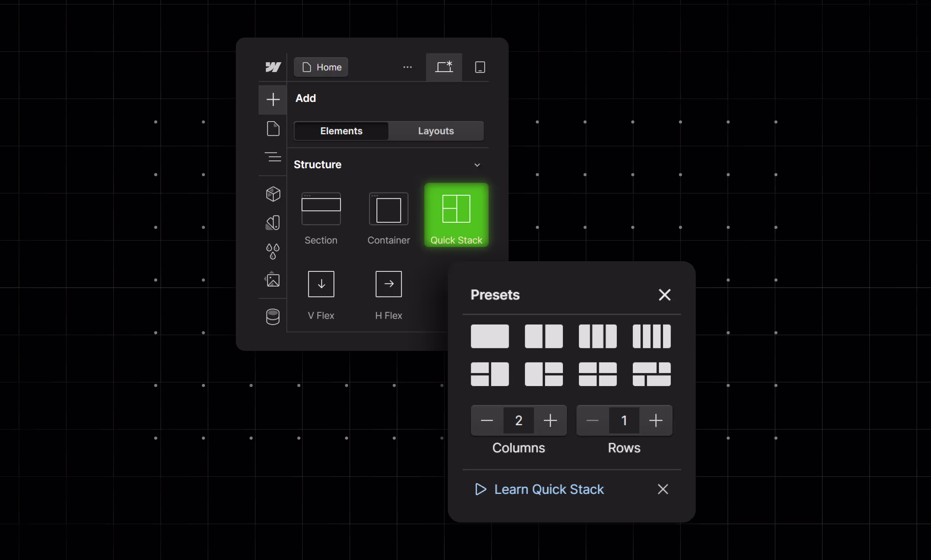Click the Columns label
Image resolution: width=931 pixels, height=560 pixels.
[519, 448]
